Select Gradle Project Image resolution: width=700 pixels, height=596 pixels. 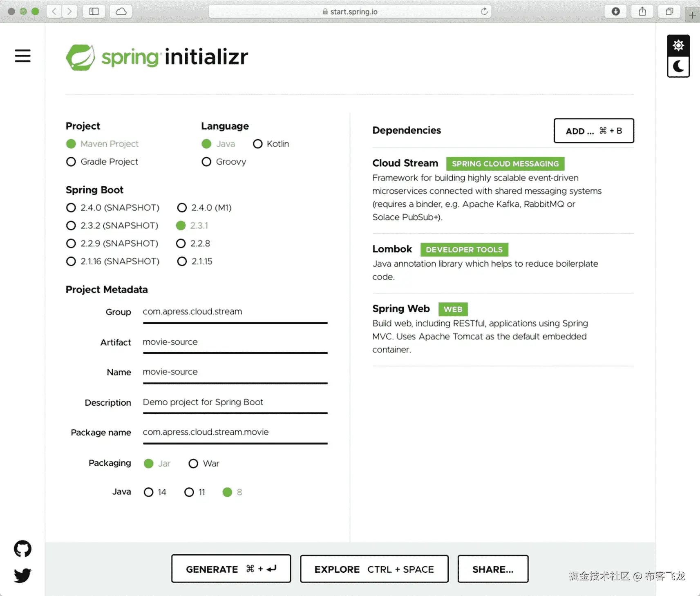102,162
